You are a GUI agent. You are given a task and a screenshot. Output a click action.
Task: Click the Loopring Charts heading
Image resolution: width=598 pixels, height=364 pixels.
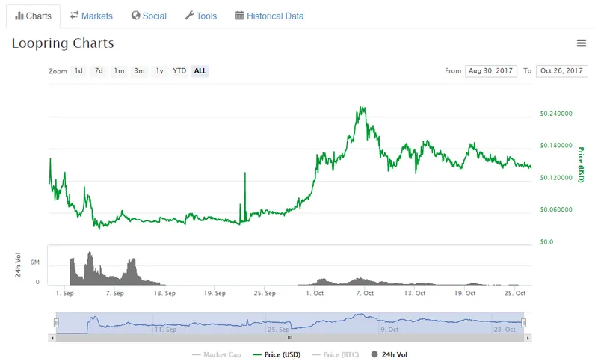tap(63, 43)
